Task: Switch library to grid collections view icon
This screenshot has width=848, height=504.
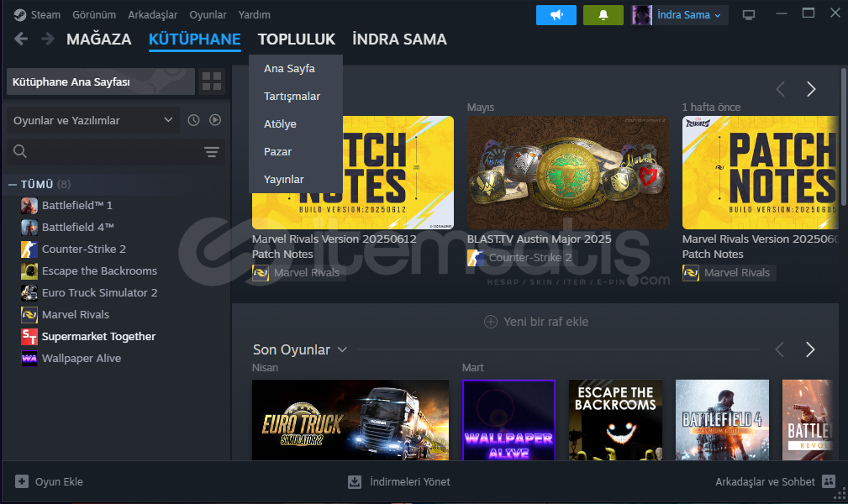Action: 212,81
